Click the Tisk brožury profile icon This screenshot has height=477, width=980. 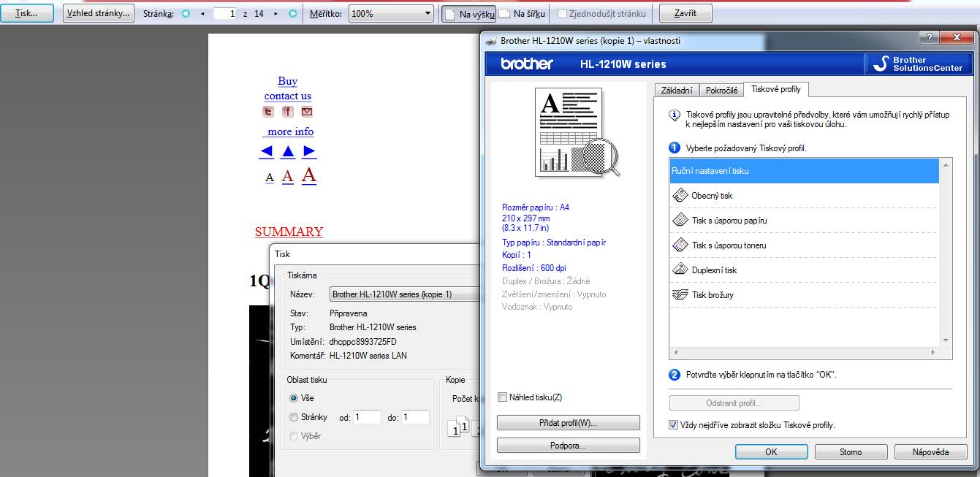point(680,294)
